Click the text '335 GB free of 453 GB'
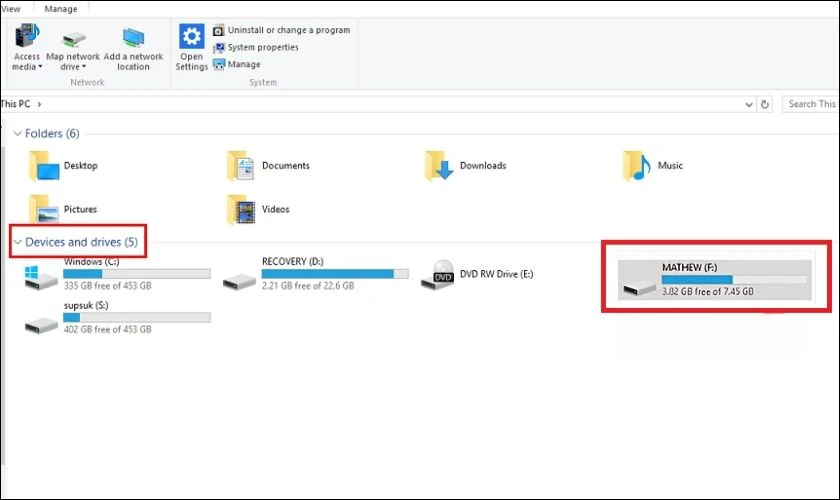The image size is (840, 500). click(x=107, y=286)
